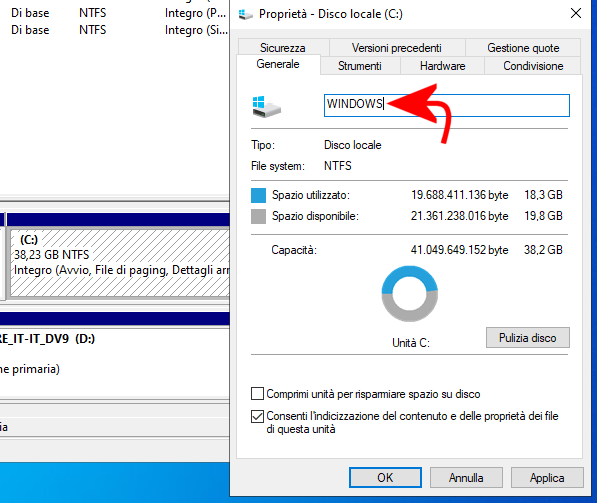Screen dimensions: 597x503
Task: Close the Proprietà dialog
Action: click(576, 13)
